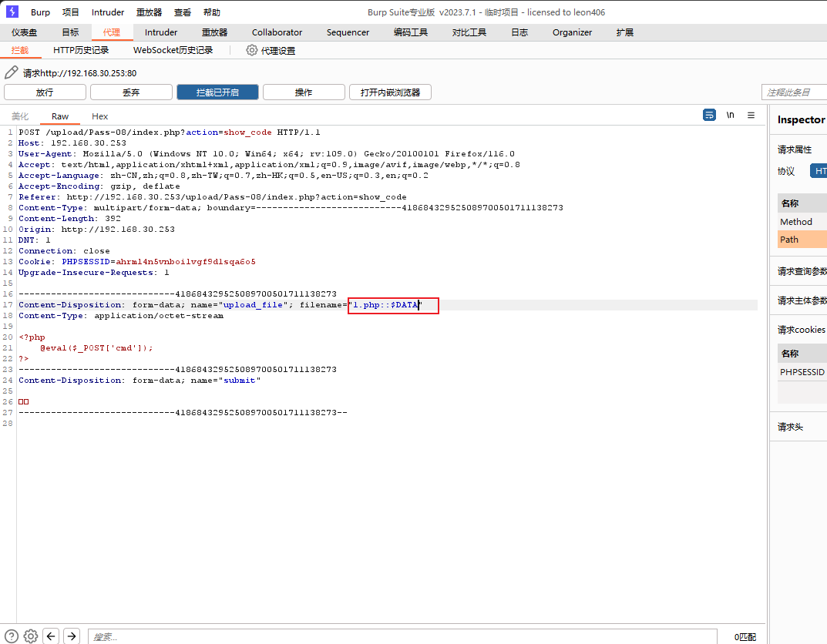Open the 操作 action button

click(304, 92)
